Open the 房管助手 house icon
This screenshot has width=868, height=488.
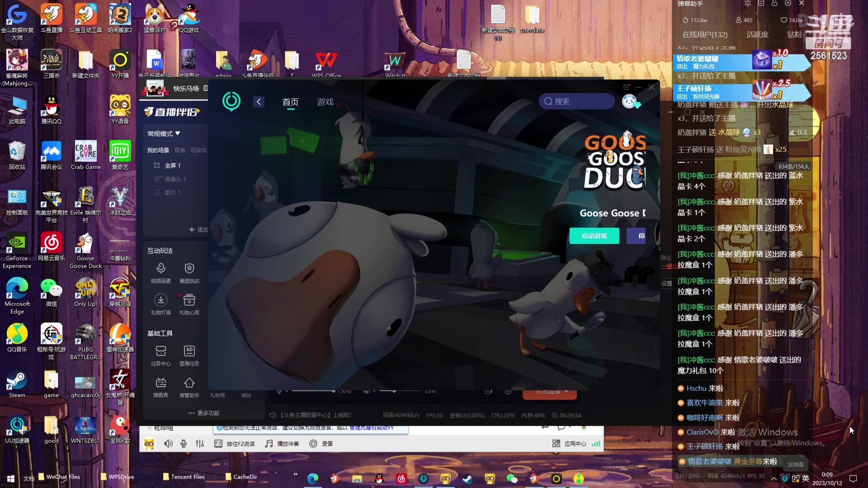[x=189, y=383]
